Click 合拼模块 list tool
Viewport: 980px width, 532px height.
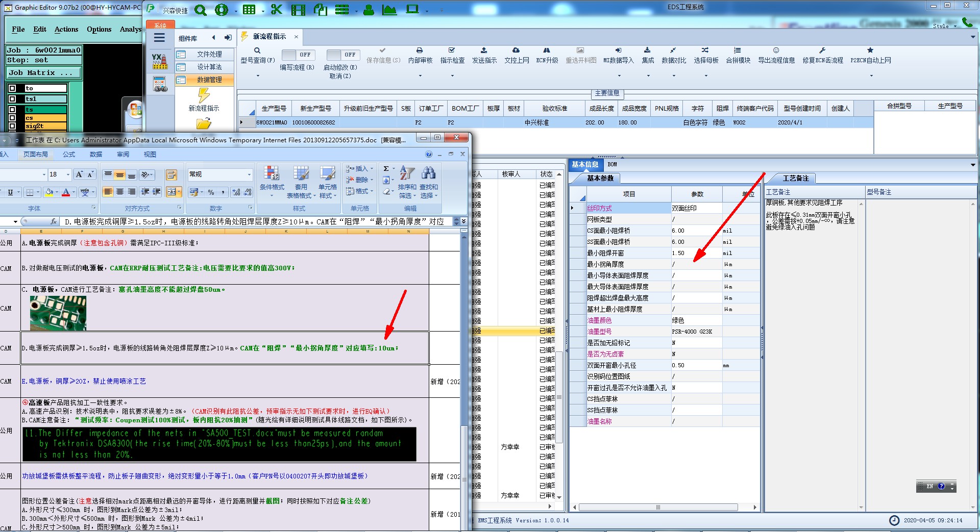tap(738, 56)
